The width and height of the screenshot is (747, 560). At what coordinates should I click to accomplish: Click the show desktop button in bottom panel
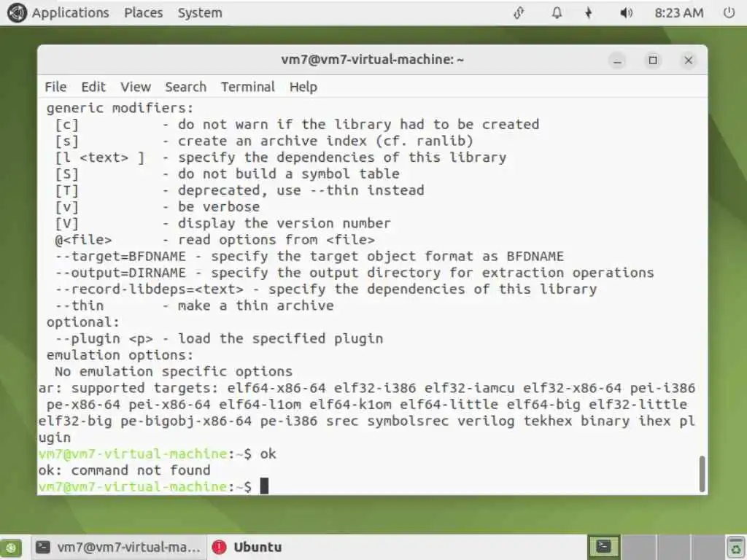click(x=11, y=548)
